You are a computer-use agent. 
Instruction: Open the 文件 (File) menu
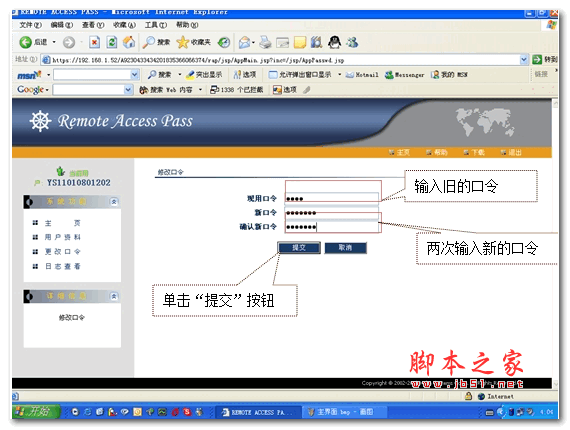30,25
